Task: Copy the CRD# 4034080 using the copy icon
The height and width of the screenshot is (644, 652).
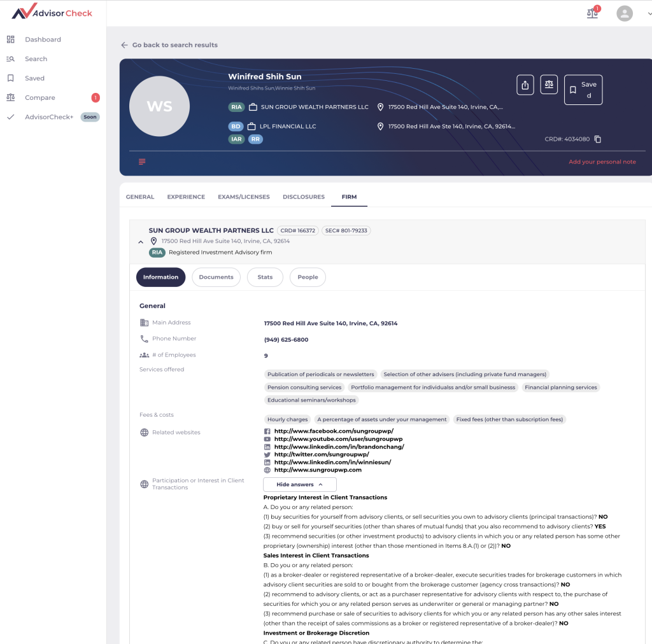Action: click(597, 139)
